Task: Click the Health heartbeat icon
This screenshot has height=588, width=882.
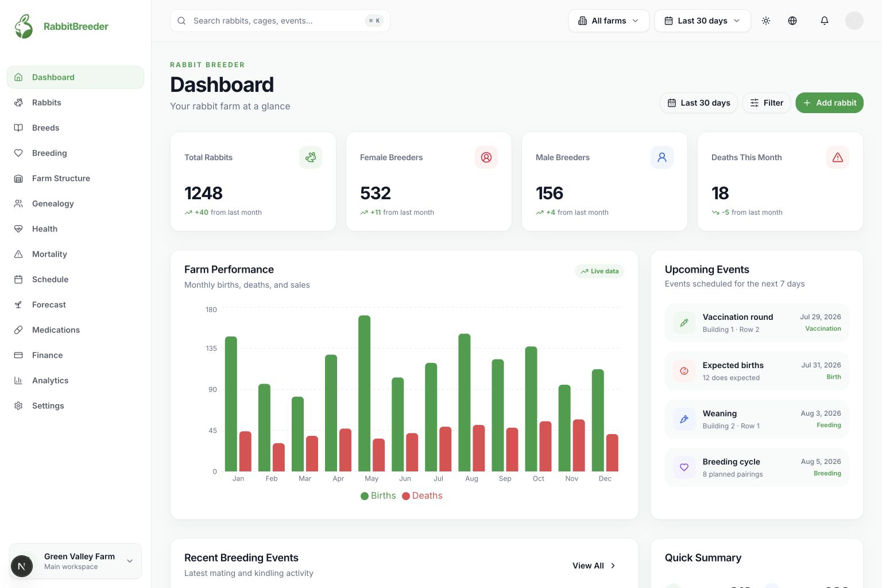Action: click(18, 229)
